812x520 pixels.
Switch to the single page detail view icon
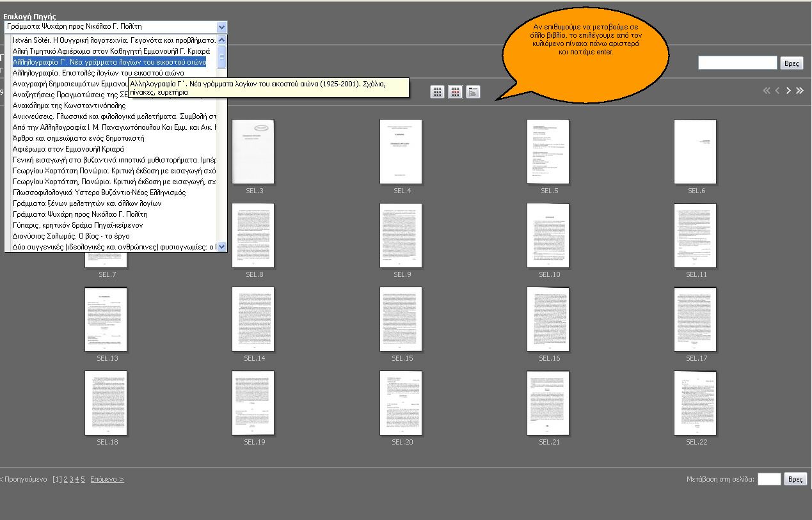pos(473,92)
